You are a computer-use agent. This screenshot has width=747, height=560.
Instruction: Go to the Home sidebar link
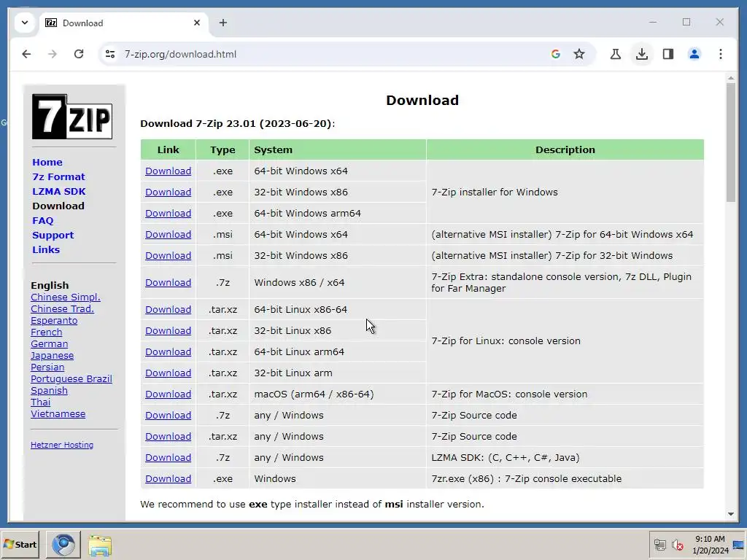pos(47,163)
